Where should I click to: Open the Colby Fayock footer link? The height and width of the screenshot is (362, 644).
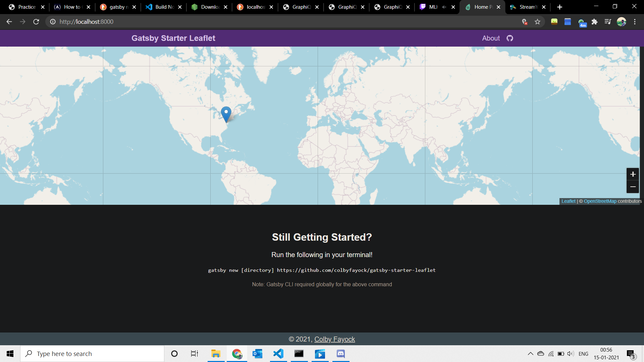pos(334,339)
